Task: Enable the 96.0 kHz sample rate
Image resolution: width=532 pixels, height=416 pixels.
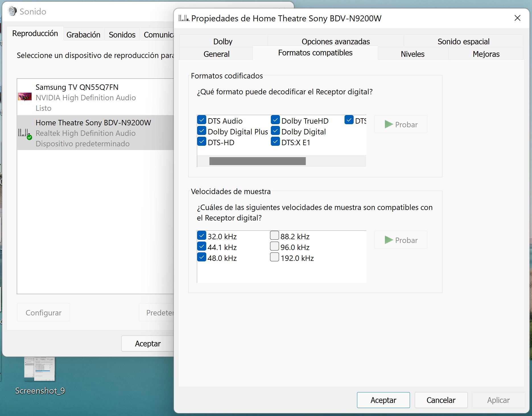Action: [x=275, y=246]
